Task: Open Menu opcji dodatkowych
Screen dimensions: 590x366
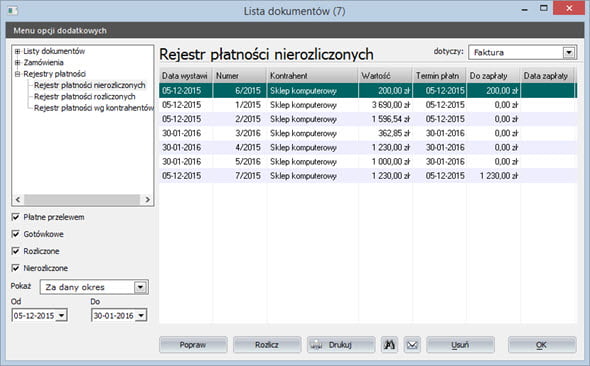Action: 60,30
